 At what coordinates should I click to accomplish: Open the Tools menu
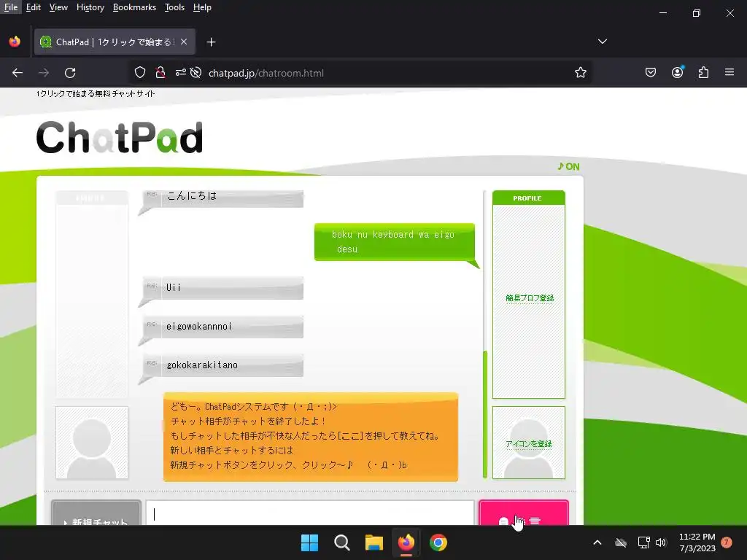(x=174, y=7)
